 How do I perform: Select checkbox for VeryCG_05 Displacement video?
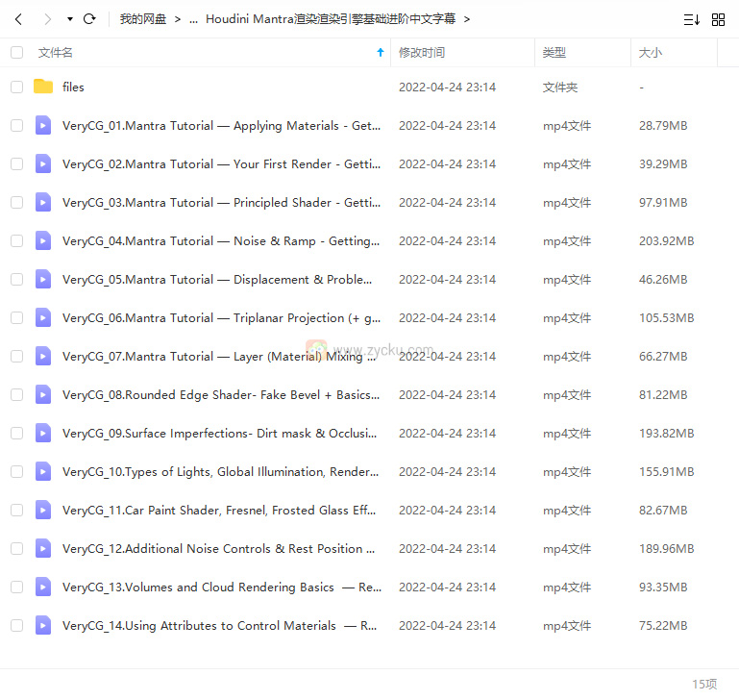16,279
